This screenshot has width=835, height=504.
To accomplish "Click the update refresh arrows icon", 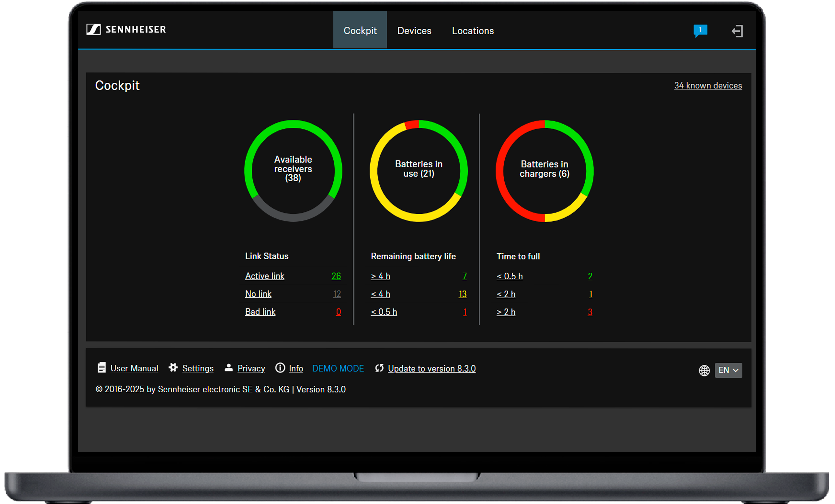I will click(379, 368).
